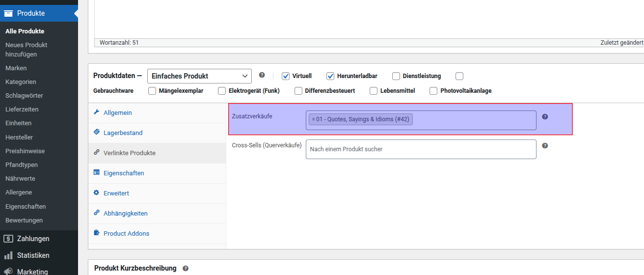Switch to the Allgemein tab
This screenshot has width=644, height=275.
117,113
